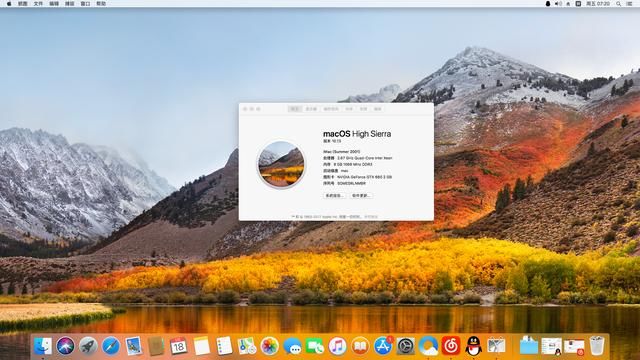Switch to second tab in About This Mac
The width and height of the screenshot is (640, 360).
click(x=311, y=109)
